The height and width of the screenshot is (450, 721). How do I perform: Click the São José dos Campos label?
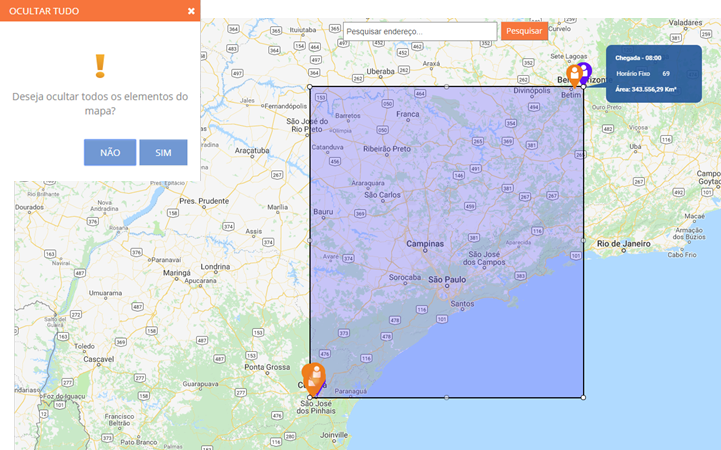[484, 258]
